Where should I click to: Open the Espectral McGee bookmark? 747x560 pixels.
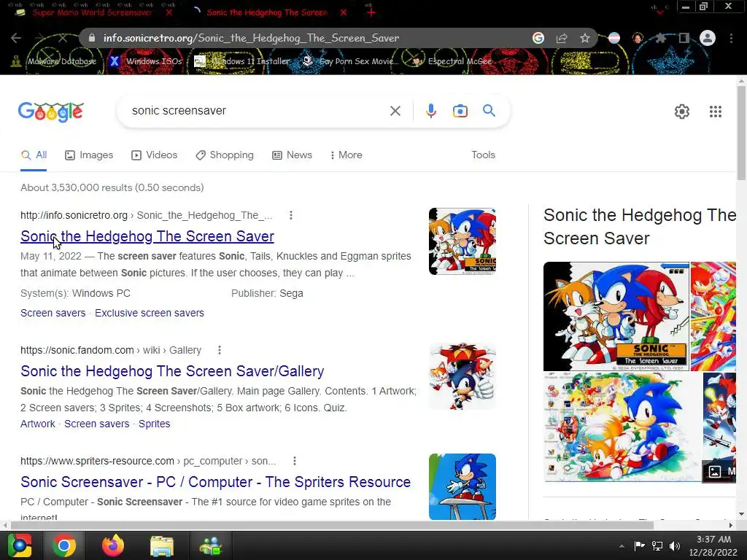(452, 61)
